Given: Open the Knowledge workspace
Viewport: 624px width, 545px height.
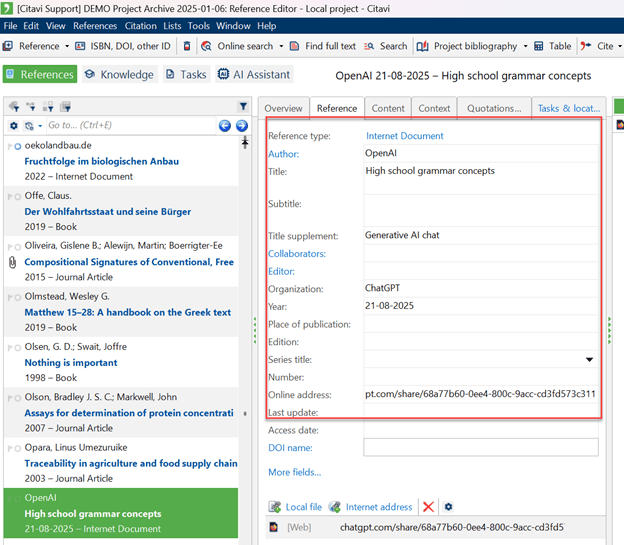Looking at the screenshot, I should [x=120, y=74].
